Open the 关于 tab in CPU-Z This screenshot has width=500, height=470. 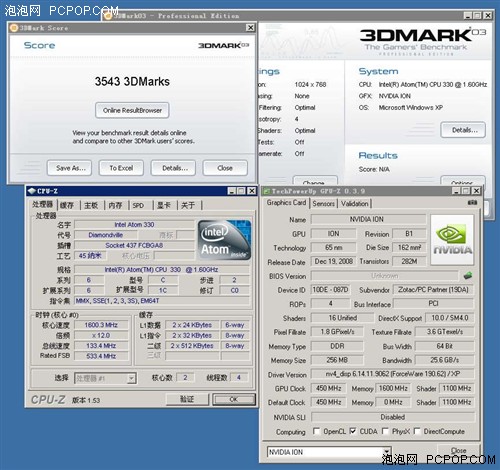[188, 205]
